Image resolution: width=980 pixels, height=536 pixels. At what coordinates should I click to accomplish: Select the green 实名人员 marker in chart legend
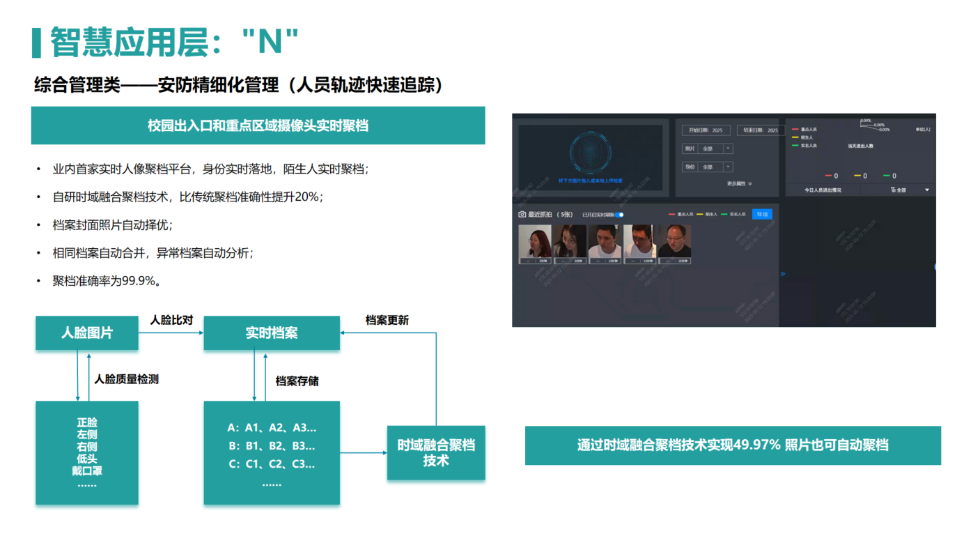pyautogui.click(x=795, y=146)
